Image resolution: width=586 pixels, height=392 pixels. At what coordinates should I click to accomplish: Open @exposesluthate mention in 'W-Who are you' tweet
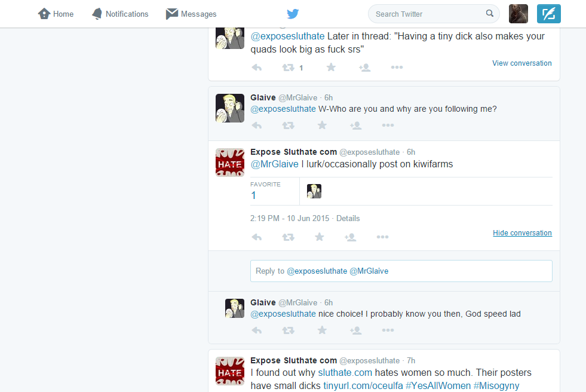coord(283,109)
